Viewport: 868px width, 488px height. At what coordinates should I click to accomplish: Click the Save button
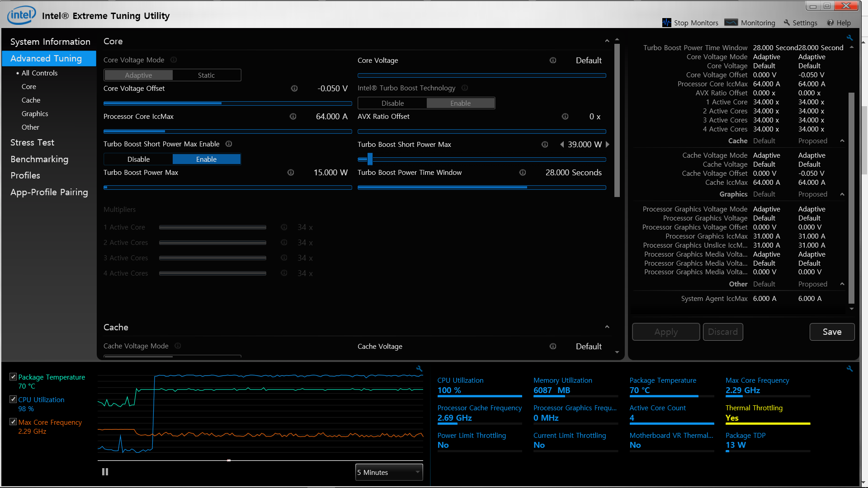tap(832, 332)
